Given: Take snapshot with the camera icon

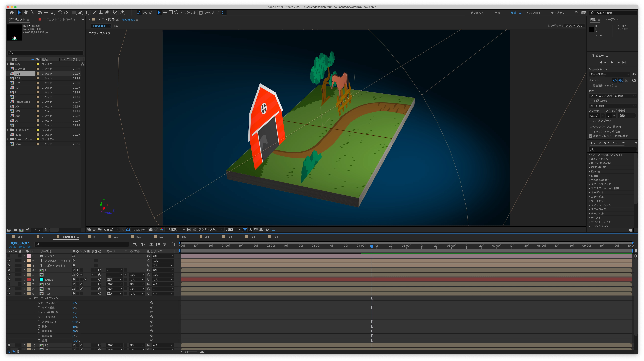Looking at the screenshot, I should [x=150, y=230].
